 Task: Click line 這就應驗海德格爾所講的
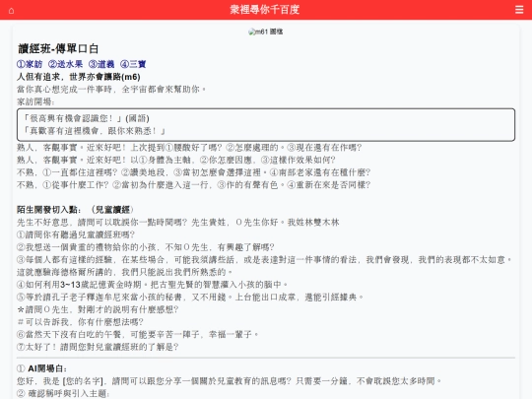tap(125, 272)
